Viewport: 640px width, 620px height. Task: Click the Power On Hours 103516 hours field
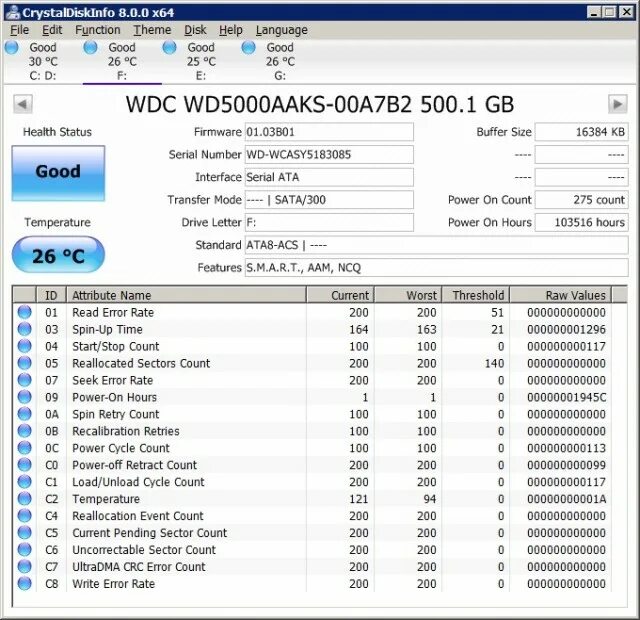point(582,222)
